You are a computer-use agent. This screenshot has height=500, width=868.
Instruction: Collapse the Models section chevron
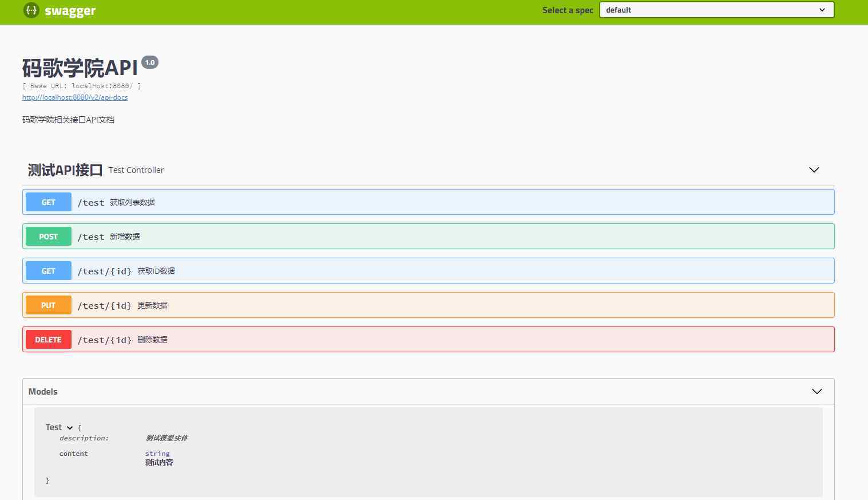pos(817,392)
